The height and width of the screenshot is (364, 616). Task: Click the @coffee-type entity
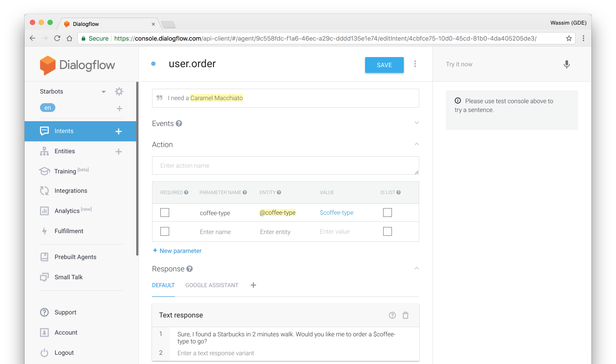coord(278,213)
